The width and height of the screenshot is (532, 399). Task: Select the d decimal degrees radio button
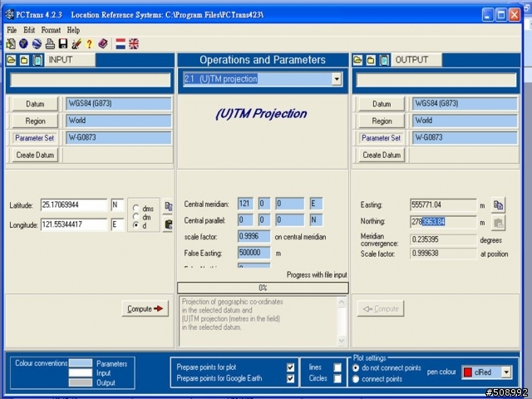tap(136, 225)
